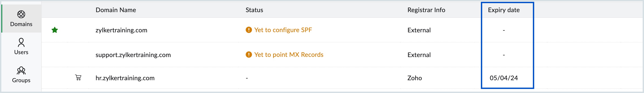
Task: Click the SPF warning exclamation icon
Action: coord(249,30)
